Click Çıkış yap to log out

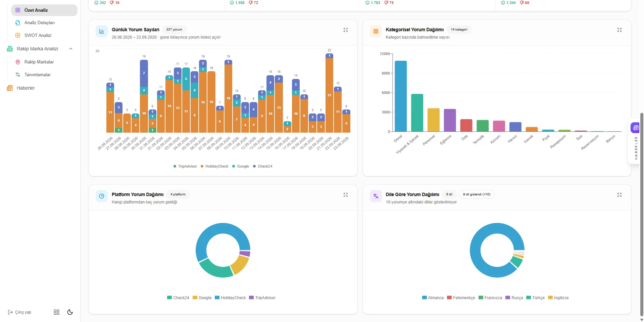point(19,312)
